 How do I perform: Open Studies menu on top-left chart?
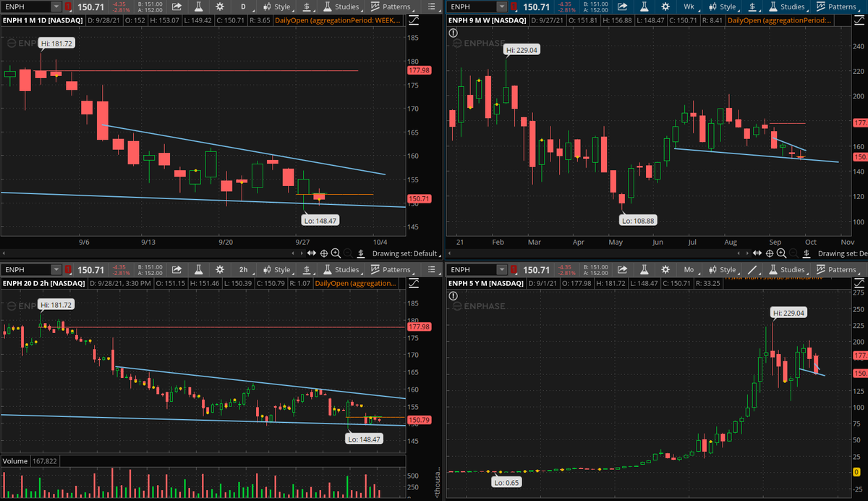[x=341, y=7]
